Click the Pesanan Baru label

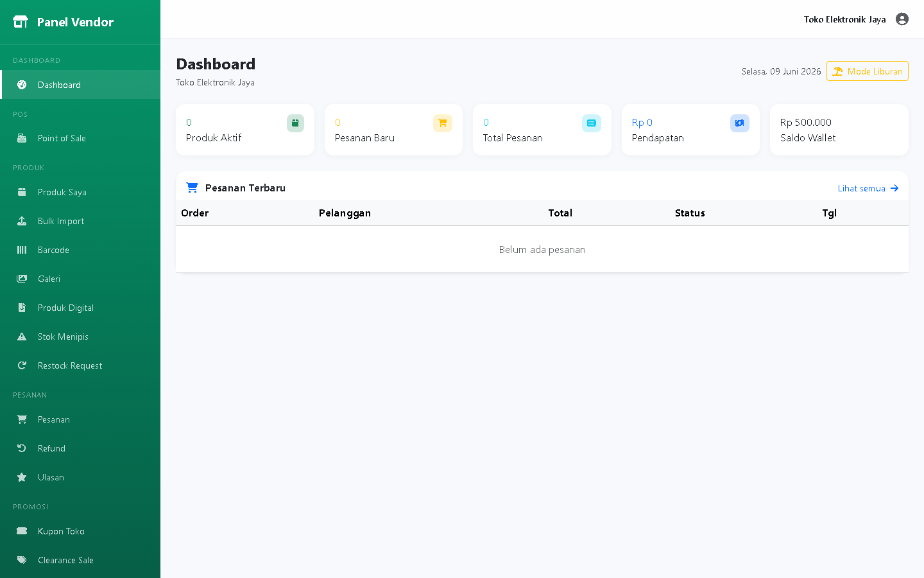point(364,138)
